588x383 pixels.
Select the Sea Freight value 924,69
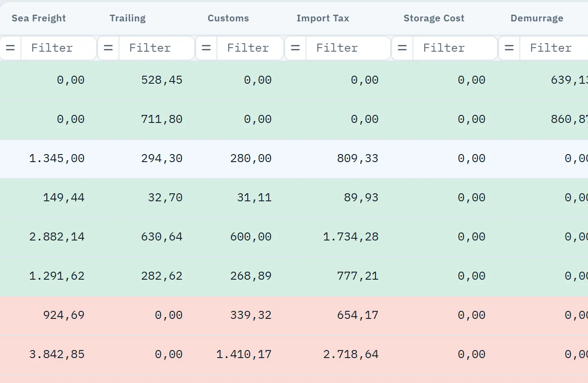click(x=64, y=315)
